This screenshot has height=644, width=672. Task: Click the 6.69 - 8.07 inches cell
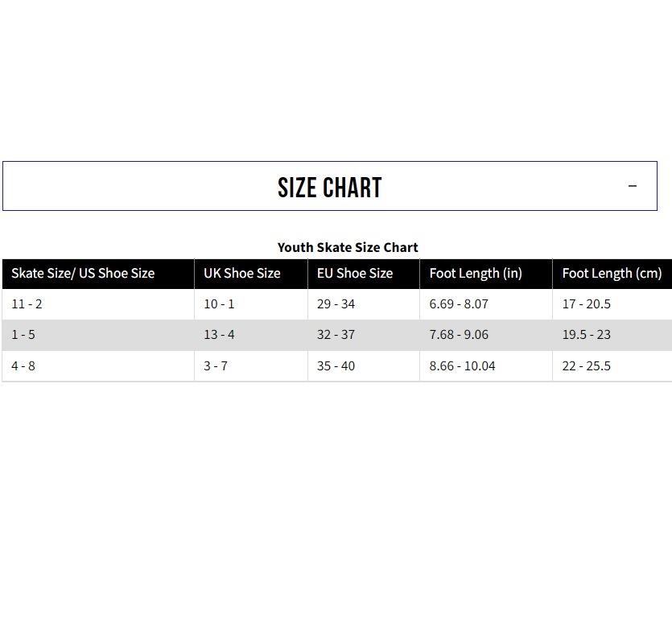pos(459,304)
